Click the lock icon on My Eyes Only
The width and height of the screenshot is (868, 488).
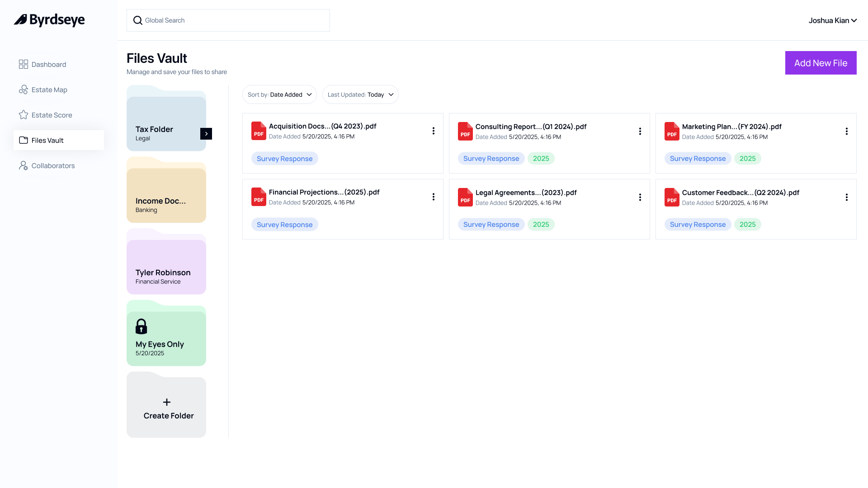pos(141,326)
